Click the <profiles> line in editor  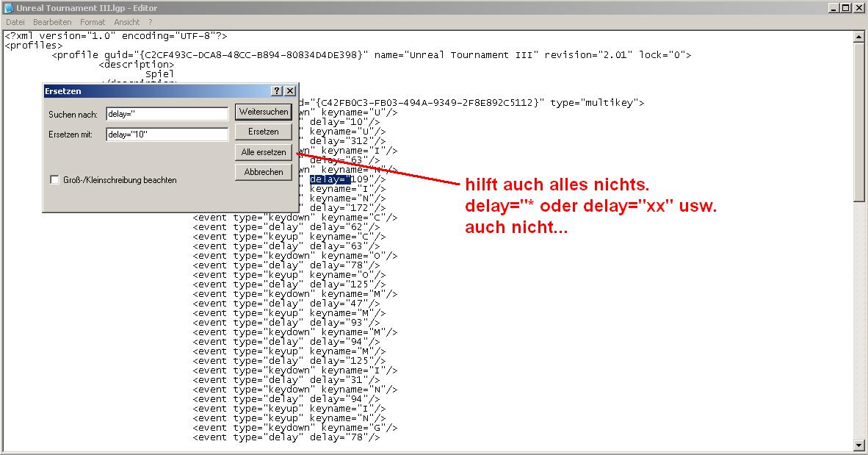pyautogui.click(x=34, y=46)
